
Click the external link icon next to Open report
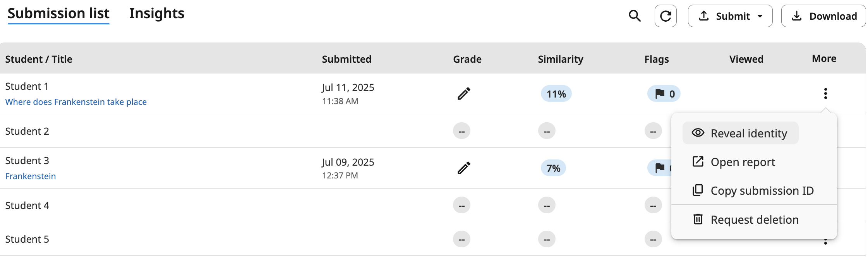pos(698,162)
